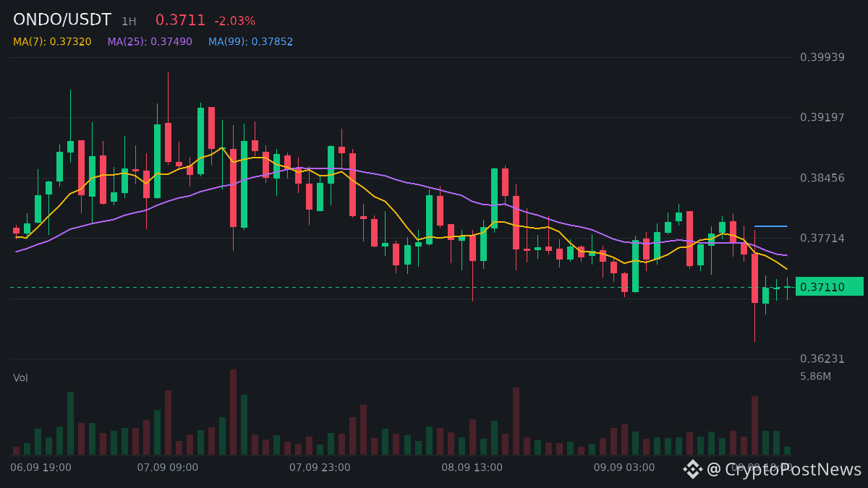Click the green 0.37110 price tag

[x=830, y=287]
